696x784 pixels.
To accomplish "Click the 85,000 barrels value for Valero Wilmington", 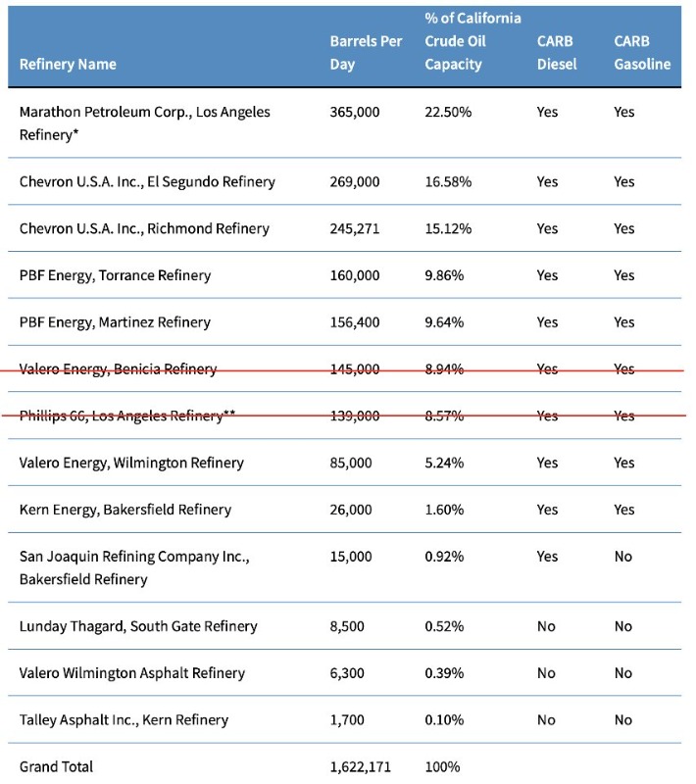I will [x=351, y=463].
